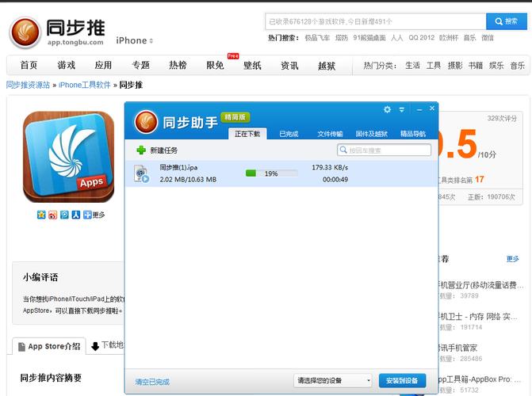Click the 00:00:49 remaining time
Image resolution: width=532 pixels, height=396 pixels.
coord(335,179)
